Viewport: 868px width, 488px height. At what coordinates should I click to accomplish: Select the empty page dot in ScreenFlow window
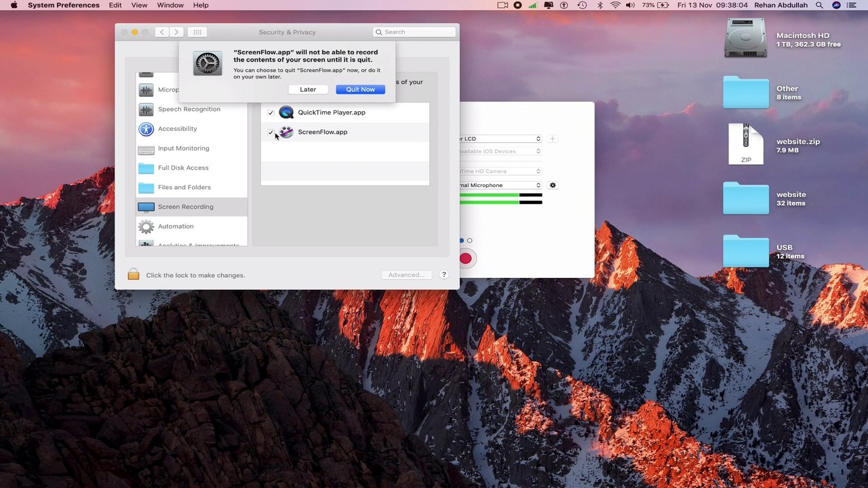(469, 241)
